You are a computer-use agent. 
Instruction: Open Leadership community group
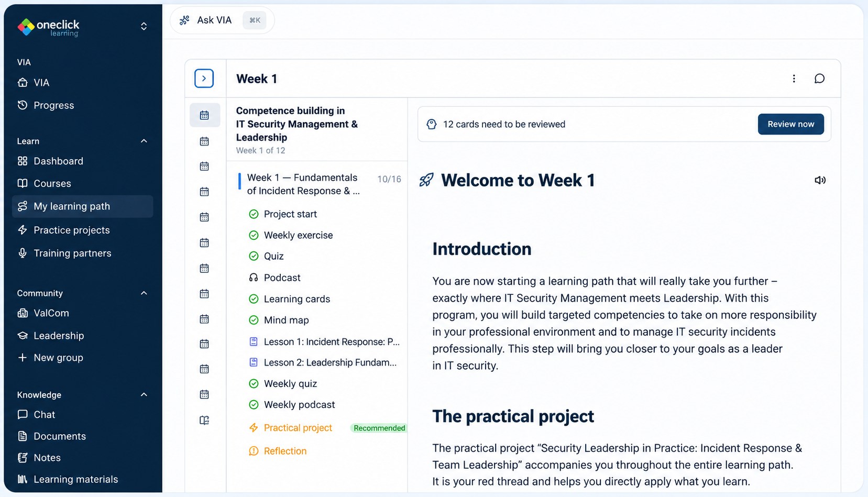click(82, 336)
